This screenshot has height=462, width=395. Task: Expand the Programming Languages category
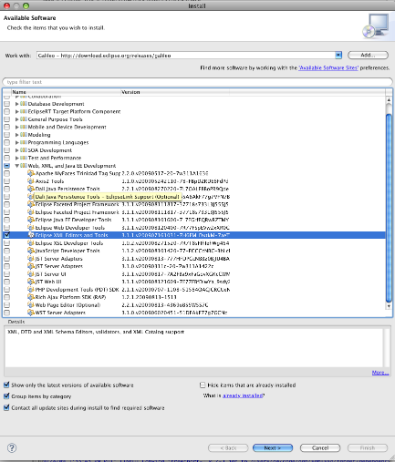click(17, 142)
